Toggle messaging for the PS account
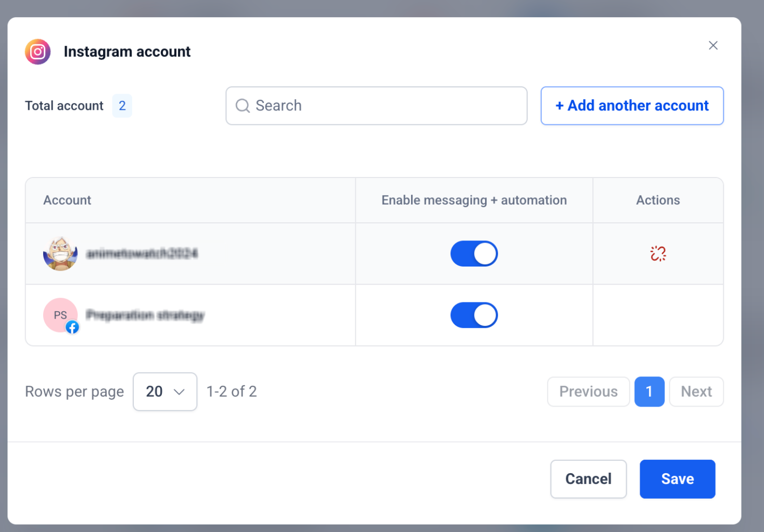 click(x=474, y=315)
